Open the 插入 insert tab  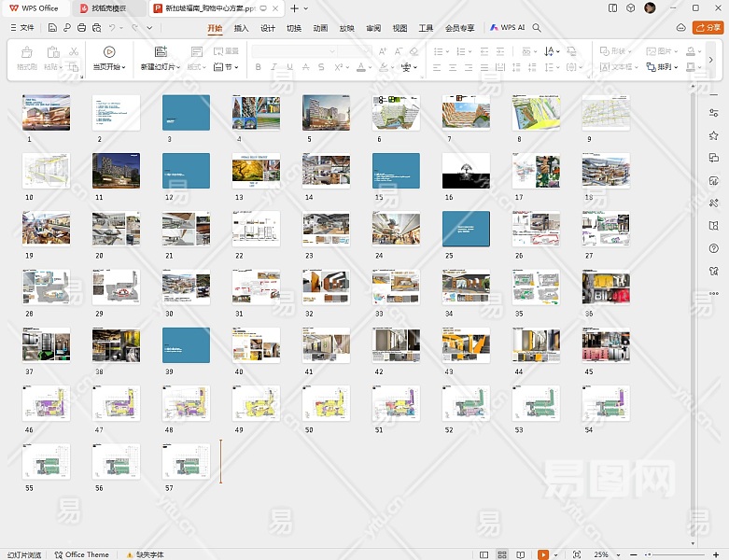coord(241,28)
